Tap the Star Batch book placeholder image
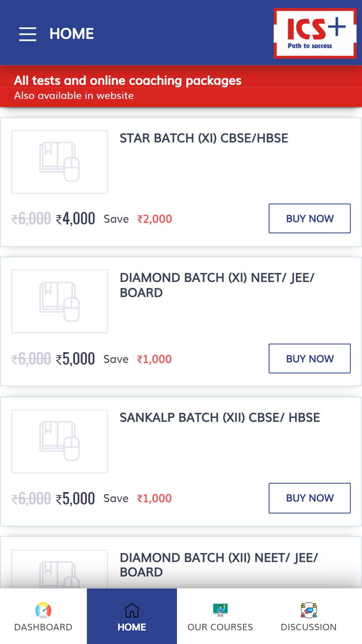The width and height of the screenshot is (362, 644). [x=60, y=162]
